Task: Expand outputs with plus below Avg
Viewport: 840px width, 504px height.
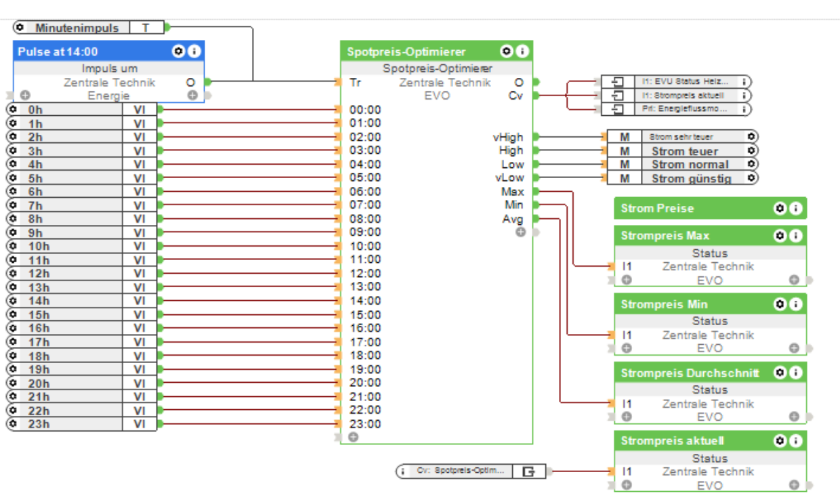Action: pos(520,232)
